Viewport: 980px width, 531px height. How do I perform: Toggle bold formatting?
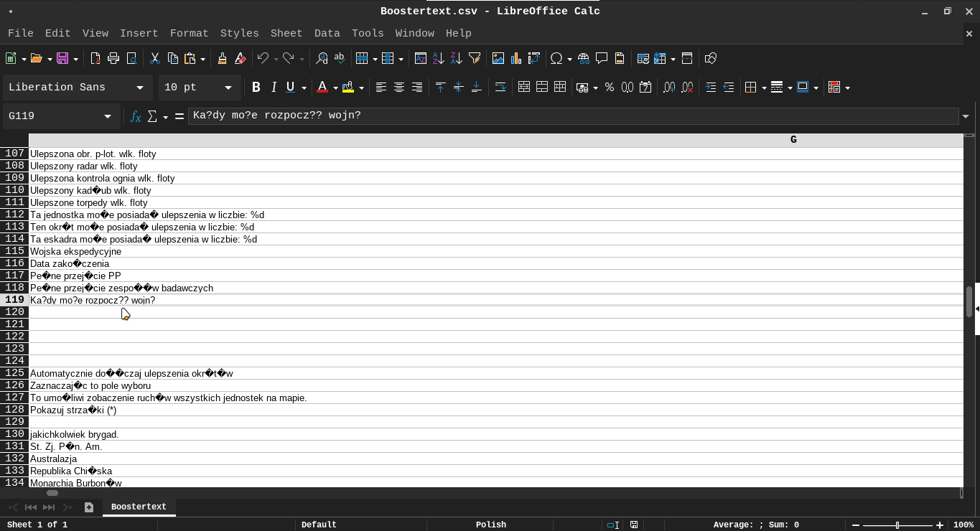tap(256, 88)
